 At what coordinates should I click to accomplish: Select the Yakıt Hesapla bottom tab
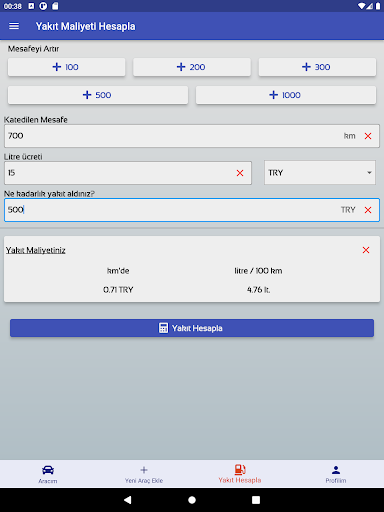240,474
